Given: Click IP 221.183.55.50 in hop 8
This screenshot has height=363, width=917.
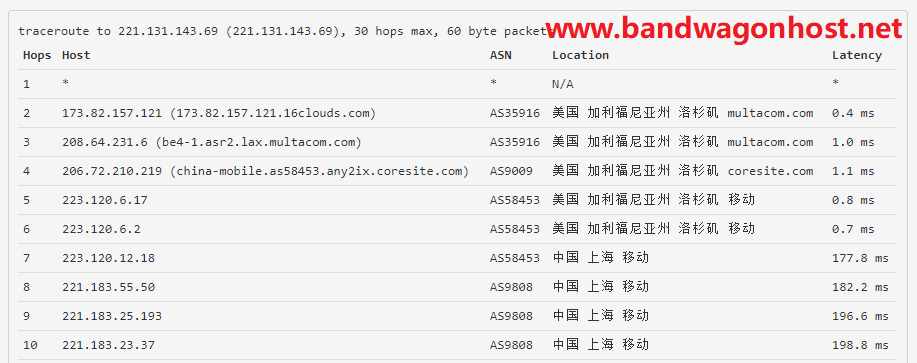Looking at the screenshot, I should 108,287.
